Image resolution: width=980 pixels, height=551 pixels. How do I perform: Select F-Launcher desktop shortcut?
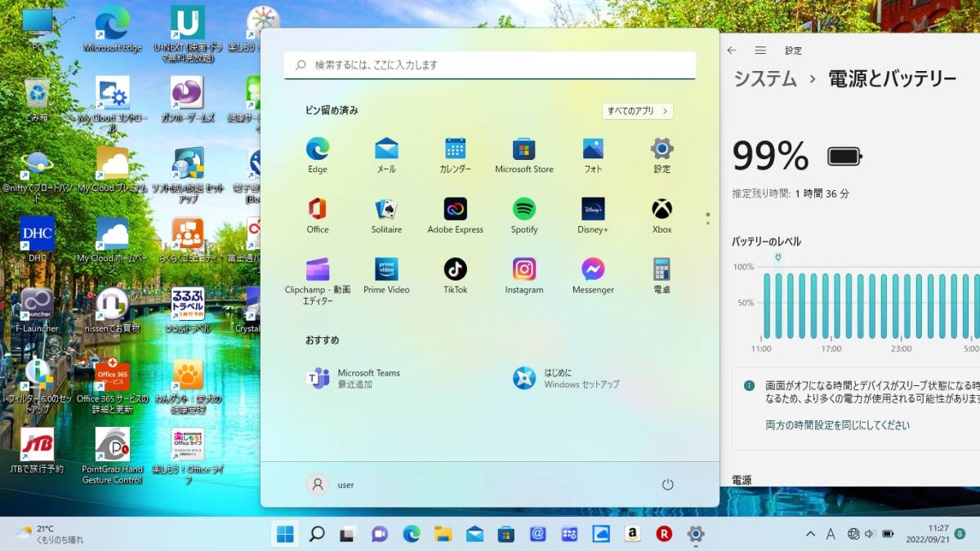[37, 309]
